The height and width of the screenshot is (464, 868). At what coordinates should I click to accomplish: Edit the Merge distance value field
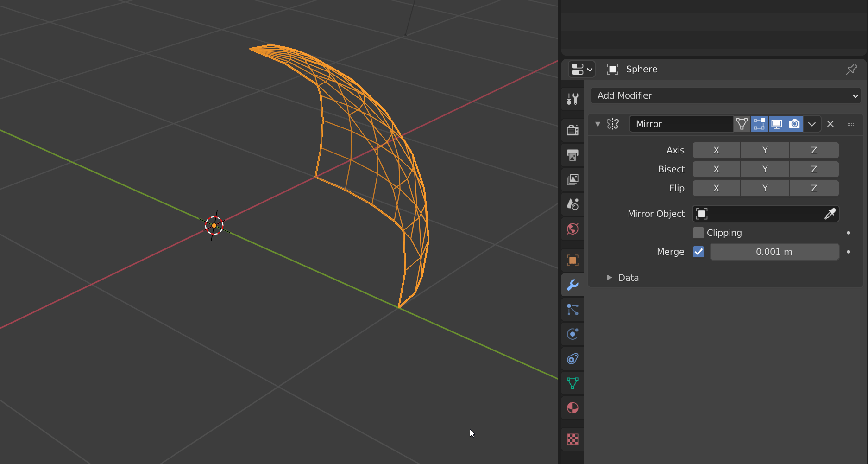tap(774, 252)
